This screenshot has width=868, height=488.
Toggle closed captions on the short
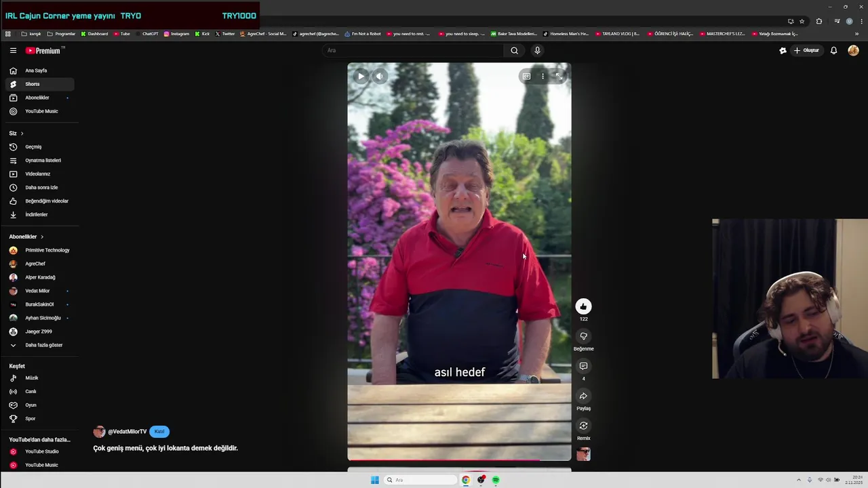pyautogui.click(x=526, y=76)
